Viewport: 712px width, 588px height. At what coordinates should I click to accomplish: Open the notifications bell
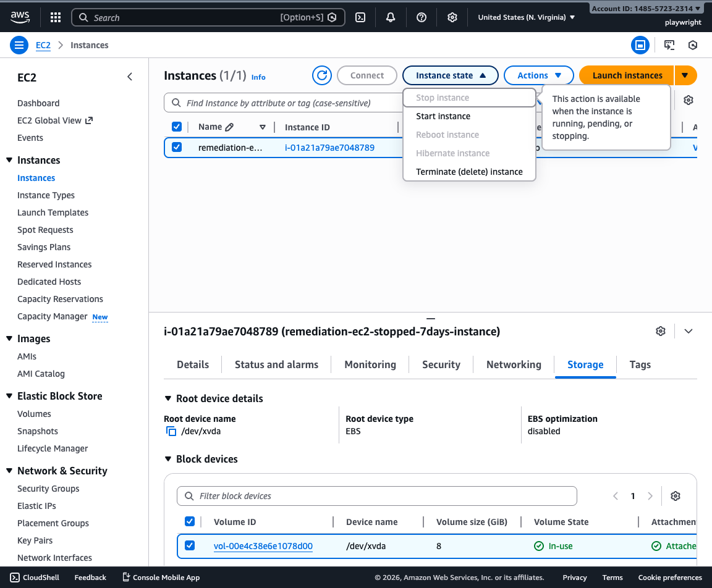coord(390,17)
